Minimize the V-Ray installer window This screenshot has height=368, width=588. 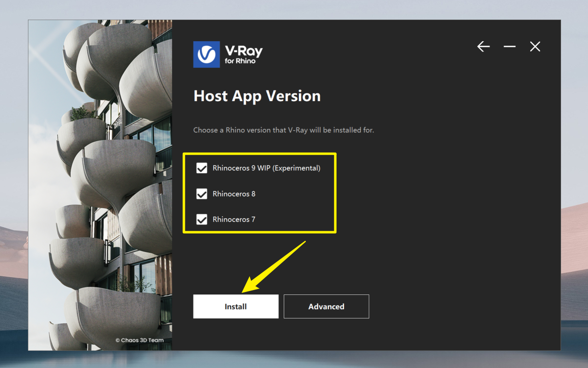(510, 47)
